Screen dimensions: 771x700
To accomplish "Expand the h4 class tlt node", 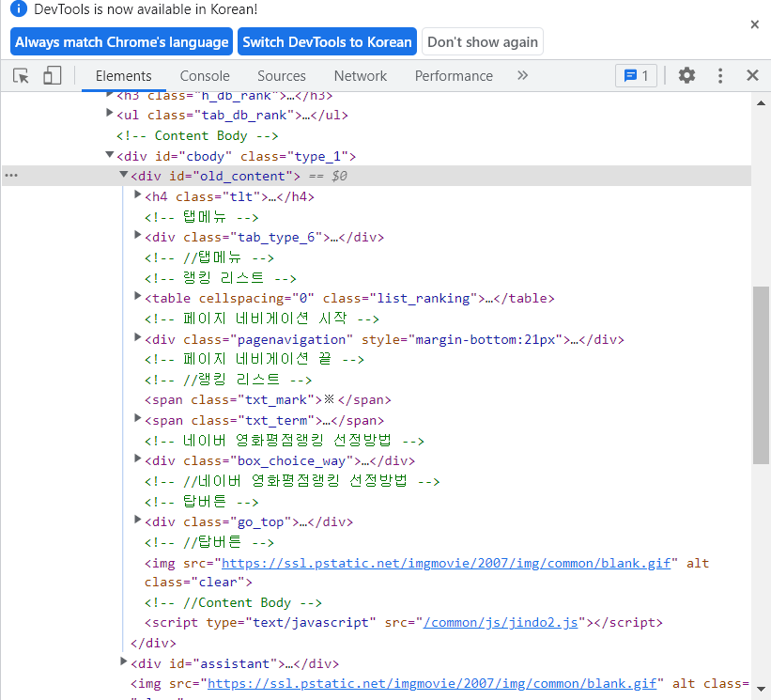I will pos(138,195).
